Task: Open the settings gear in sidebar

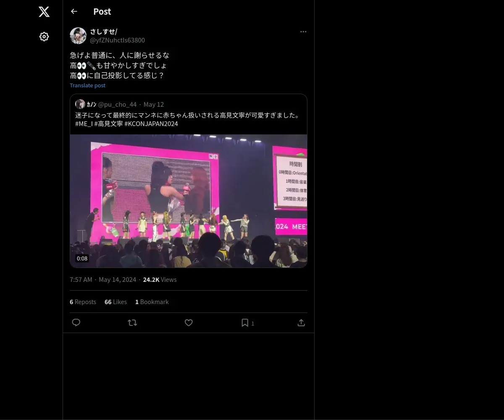Action: (44, 37)
